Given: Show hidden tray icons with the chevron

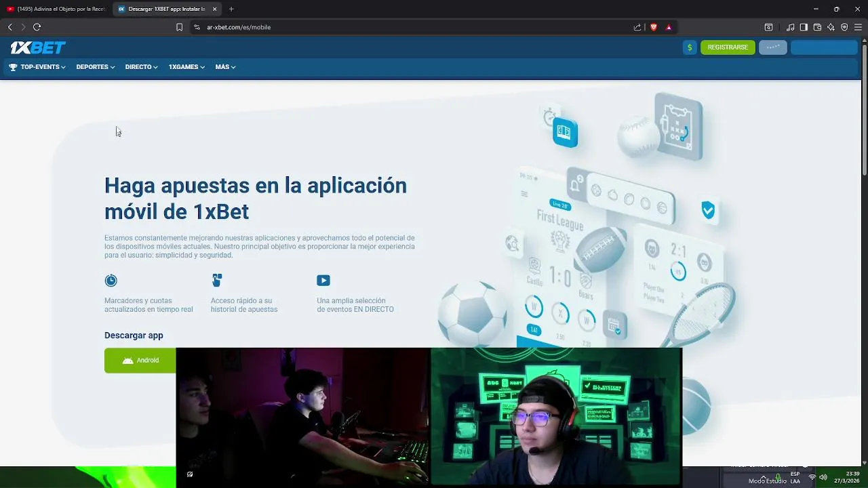Looking at the screenshot, I should (763, 477).
